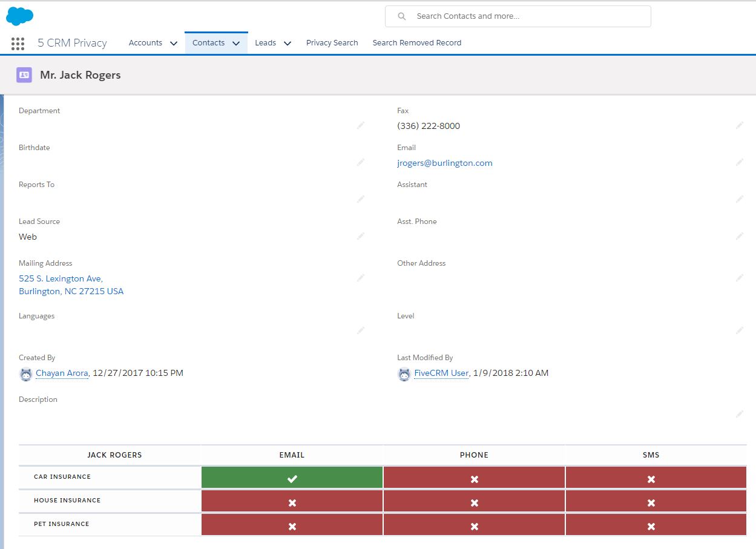The image size is (756, 549).
Task: Click the search magnifier icon
Action: (401, 16)
